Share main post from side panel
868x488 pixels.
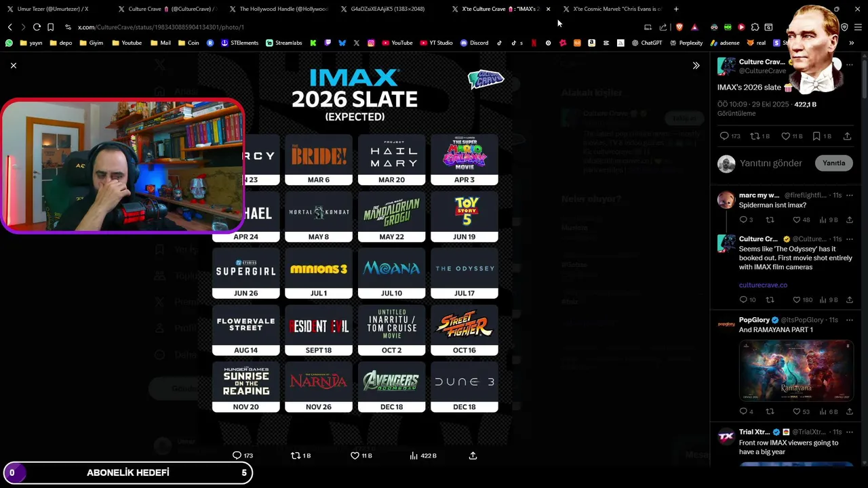847,136
